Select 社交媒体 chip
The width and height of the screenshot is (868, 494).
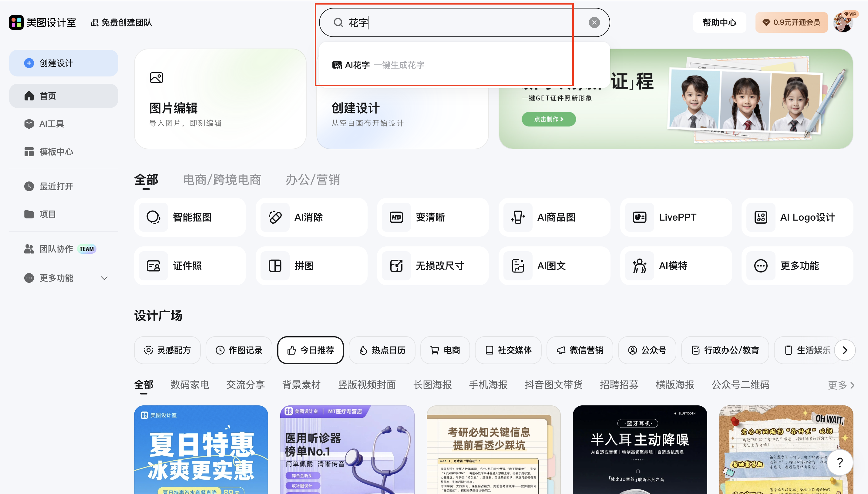click(x=508, y=350)
